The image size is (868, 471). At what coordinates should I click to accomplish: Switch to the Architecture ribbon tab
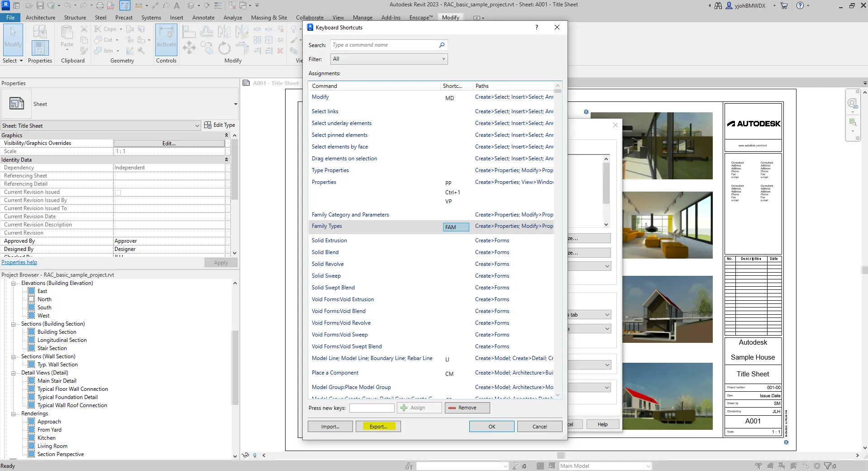pyautogui.click(x=40, y=17)
